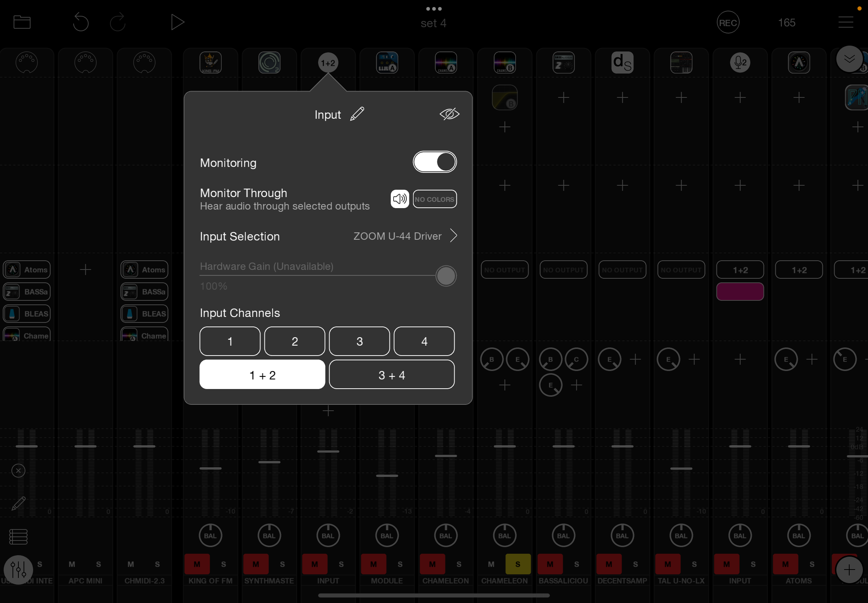
Task: Tap the microphone icon on the INPUT channel
Action: (740, 63)
